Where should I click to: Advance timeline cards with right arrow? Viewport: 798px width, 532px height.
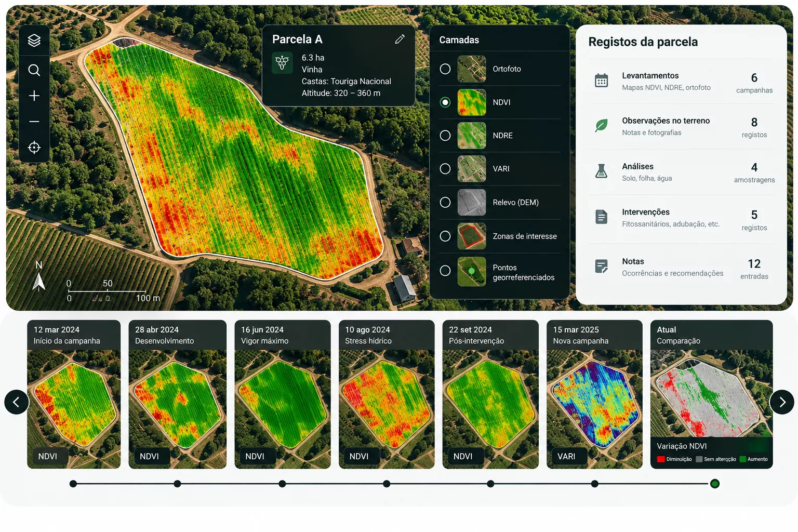tap(782, 402)
